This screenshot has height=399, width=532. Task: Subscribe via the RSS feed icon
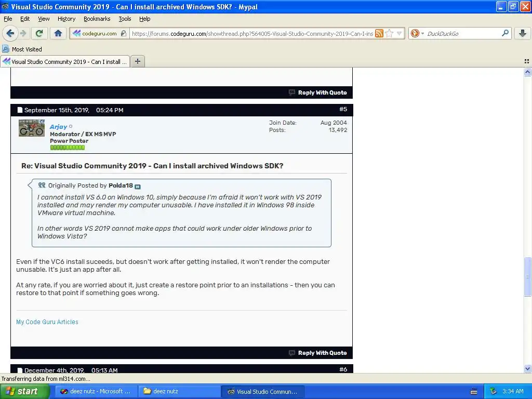click(379, 33)
